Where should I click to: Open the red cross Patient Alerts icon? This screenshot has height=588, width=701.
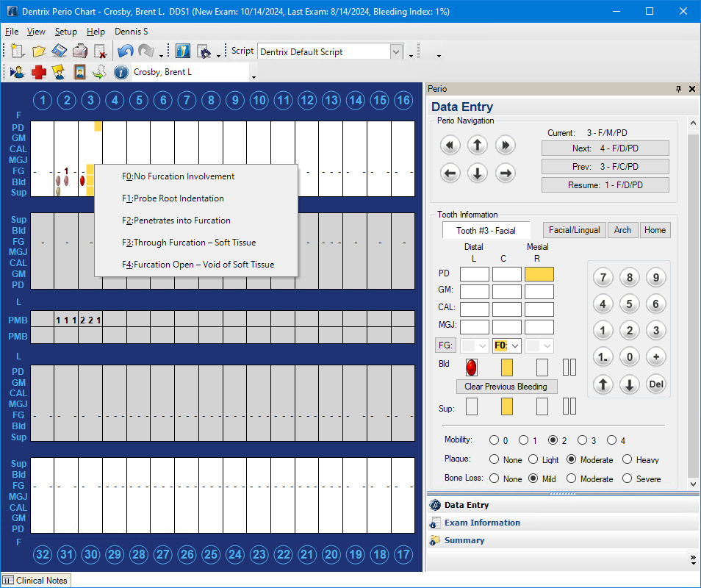click(38, 72)
